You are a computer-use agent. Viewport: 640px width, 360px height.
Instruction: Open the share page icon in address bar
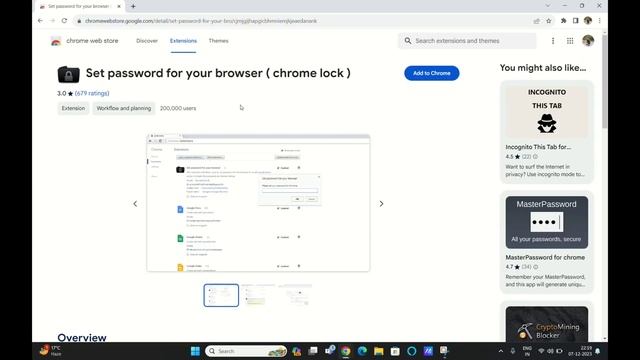tap(536, 21)
